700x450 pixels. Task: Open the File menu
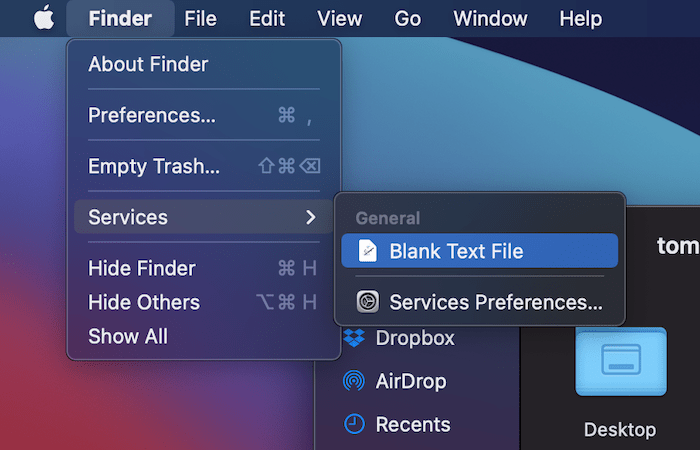click(x=200, y=18)
